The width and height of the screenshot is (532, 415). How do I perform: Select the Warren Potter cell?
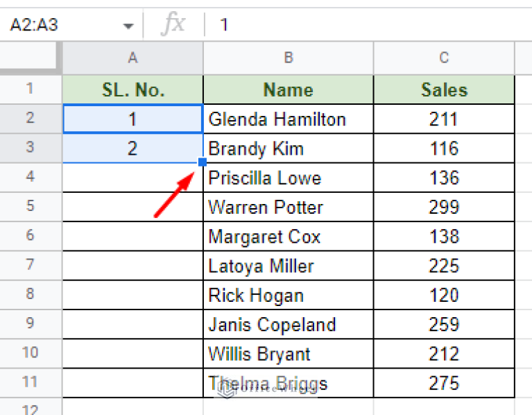click(x=288, y=207)
